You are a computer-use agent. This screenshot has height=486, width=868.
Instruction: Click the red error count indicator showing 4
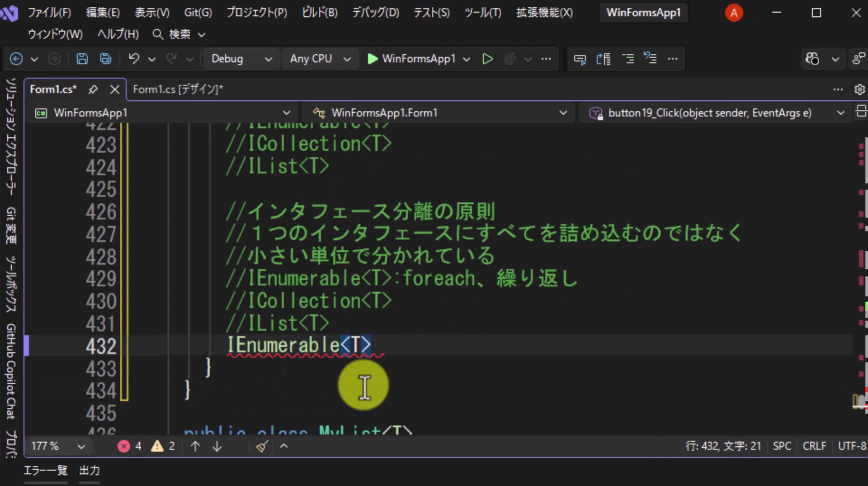(x=130, y=446)
